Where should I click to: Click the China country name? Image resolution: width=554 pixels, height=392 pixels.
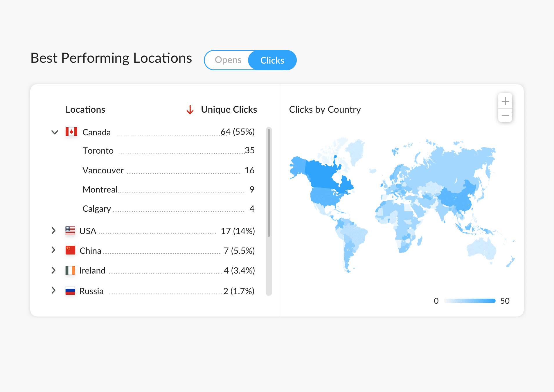pos(90,251)
